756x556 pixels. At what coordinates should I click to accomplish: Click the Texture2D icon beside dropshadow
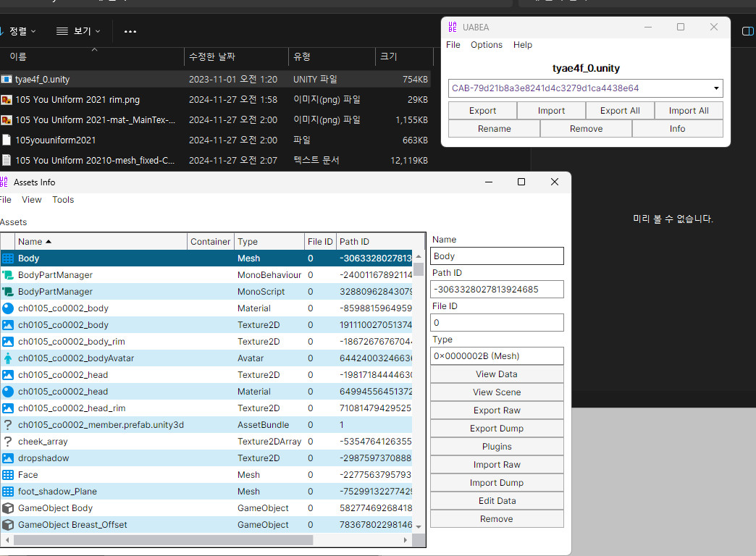[x=8, y=458]
